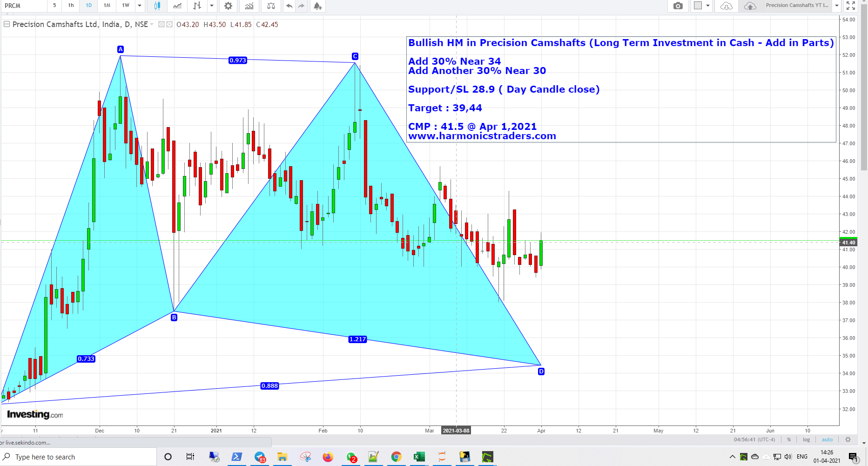
Task: Select the 1h timeframe tab
Action: coord(71,6)
